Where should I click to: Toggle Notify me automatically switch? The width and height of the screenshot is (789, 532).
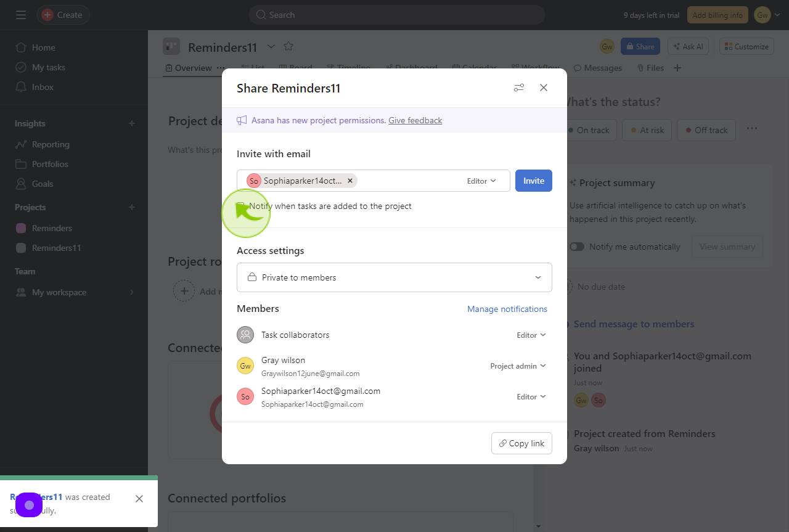point(577,247)
